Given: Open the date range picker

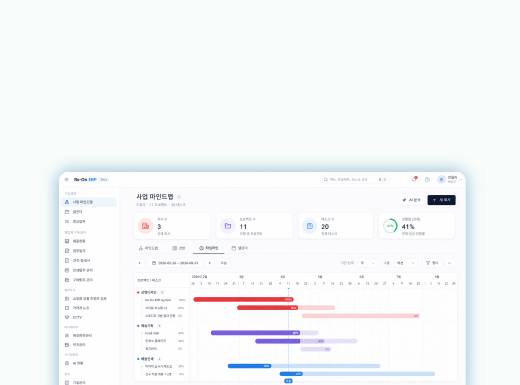Looking at the screenshot, I should [x=175, y=263].
